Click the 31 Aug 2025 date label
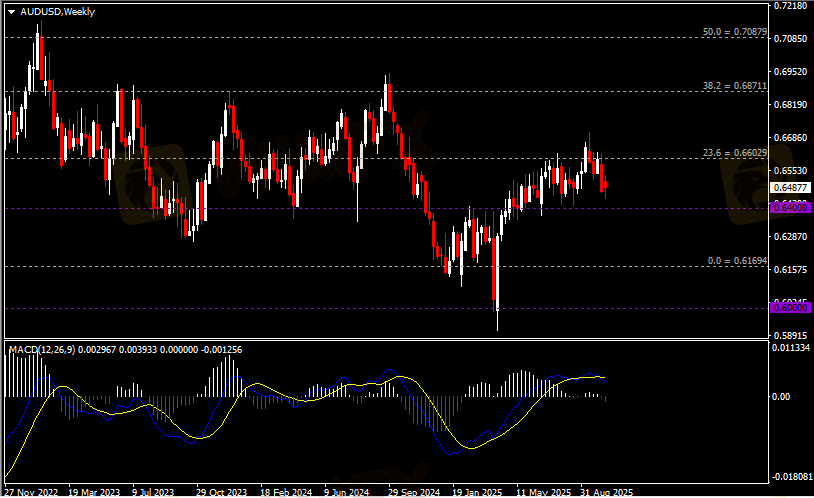Image resolution: width=814 pixels, height=498 pixels. point(605,492)
